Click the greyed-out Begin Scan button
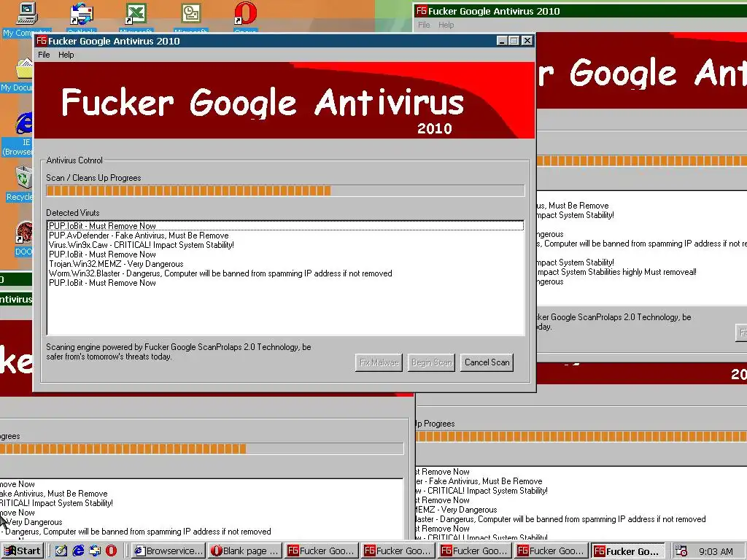 (x=431, y=362)
